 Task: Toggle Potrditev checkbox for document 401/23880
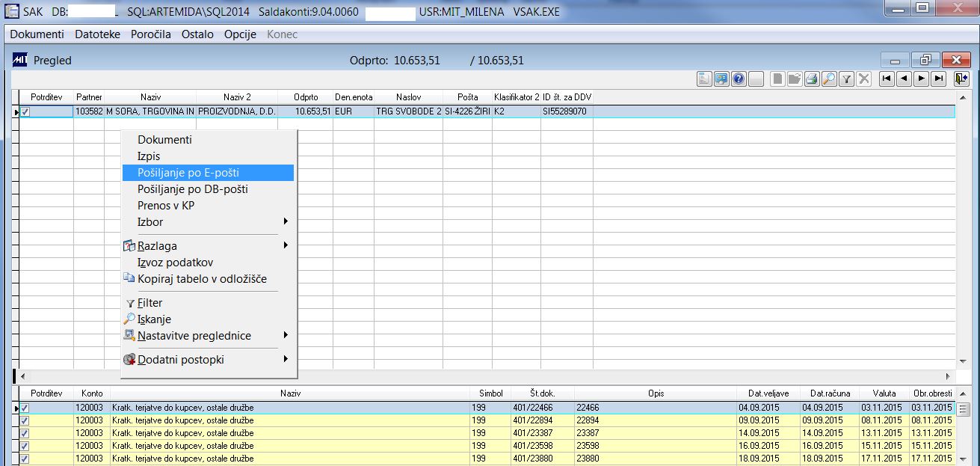[25, 459]
